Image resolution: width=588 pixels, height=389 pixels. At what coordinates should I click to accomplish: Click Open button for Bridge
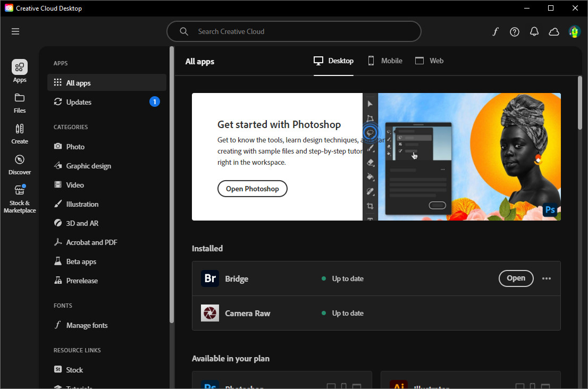pyautogui.click(x=516, y=278)
